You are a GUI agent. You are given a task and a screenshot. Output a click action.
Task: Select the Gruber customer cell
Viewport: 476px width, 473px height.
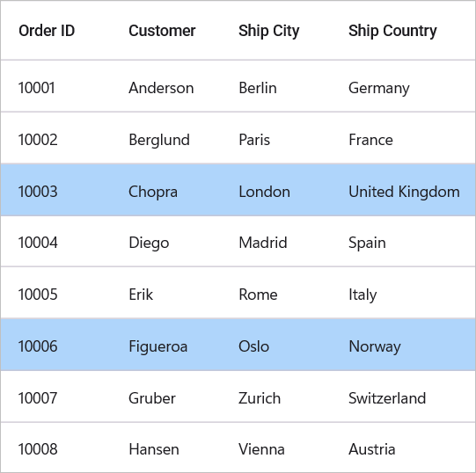(x=152, y=398)
